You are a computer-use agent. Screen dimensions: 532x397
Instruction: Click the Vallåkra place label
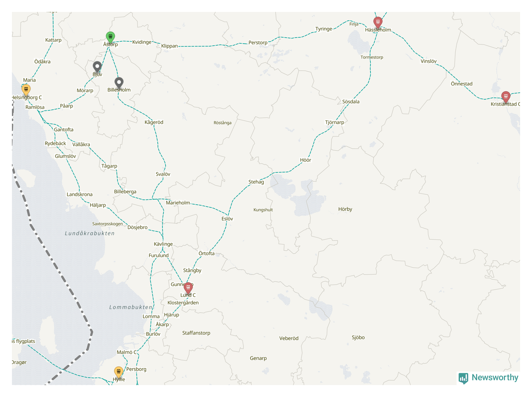coord(81,145)
